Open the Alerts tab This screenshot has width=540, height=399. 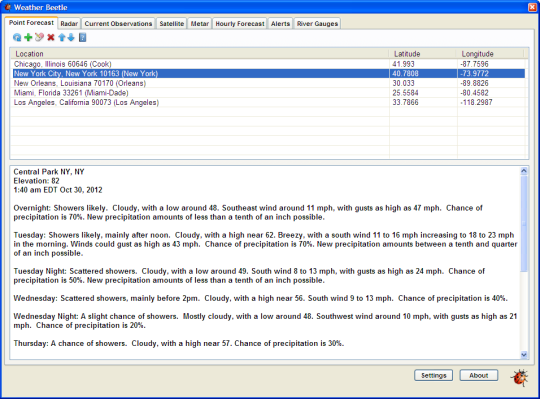[280, 24]
